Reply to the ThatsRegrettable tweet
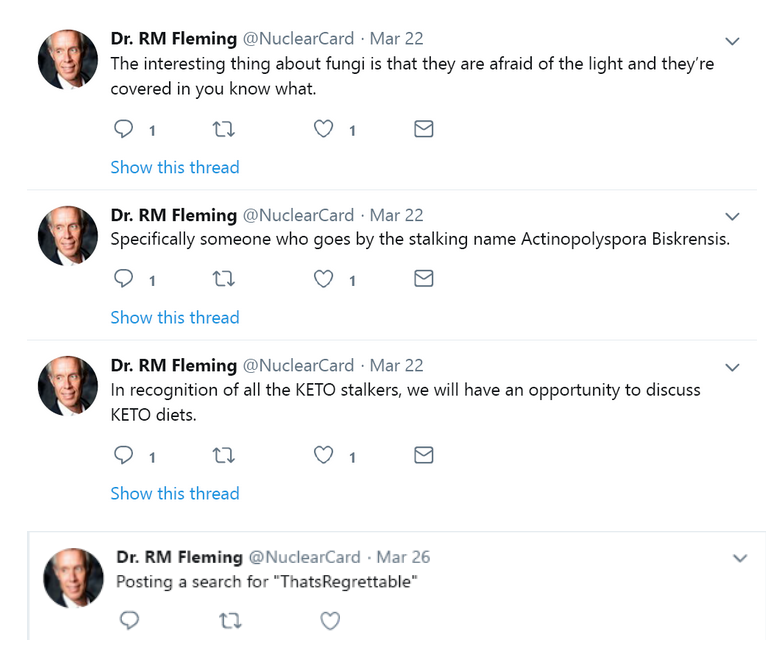 (x=129, y=621)
